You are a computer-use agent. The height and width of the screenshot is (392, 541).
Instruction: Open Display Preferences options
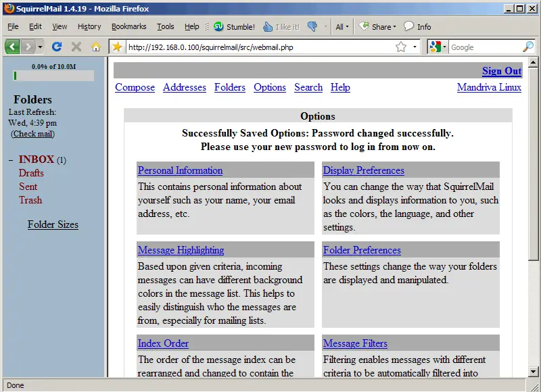(364, 170)
